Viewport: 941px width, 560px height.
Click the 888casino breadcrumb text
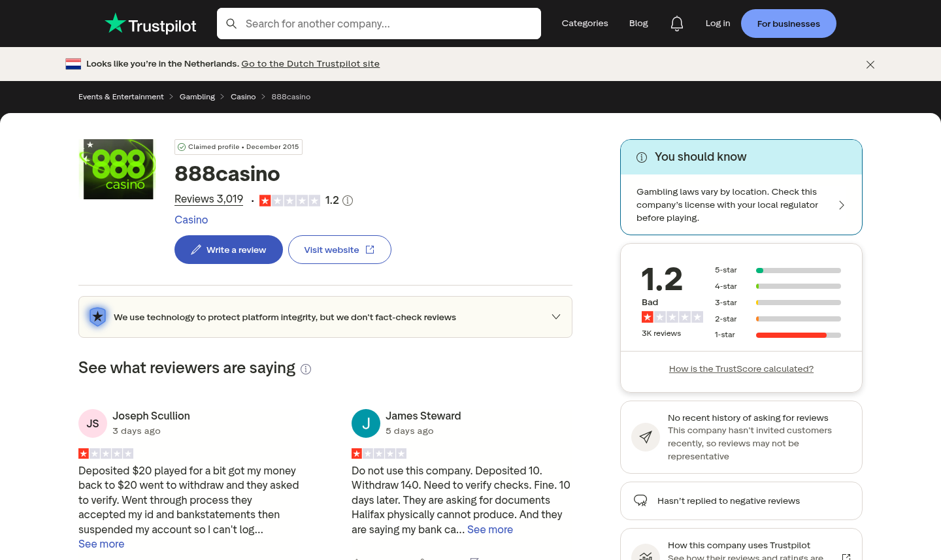click(x=291, y=97)
